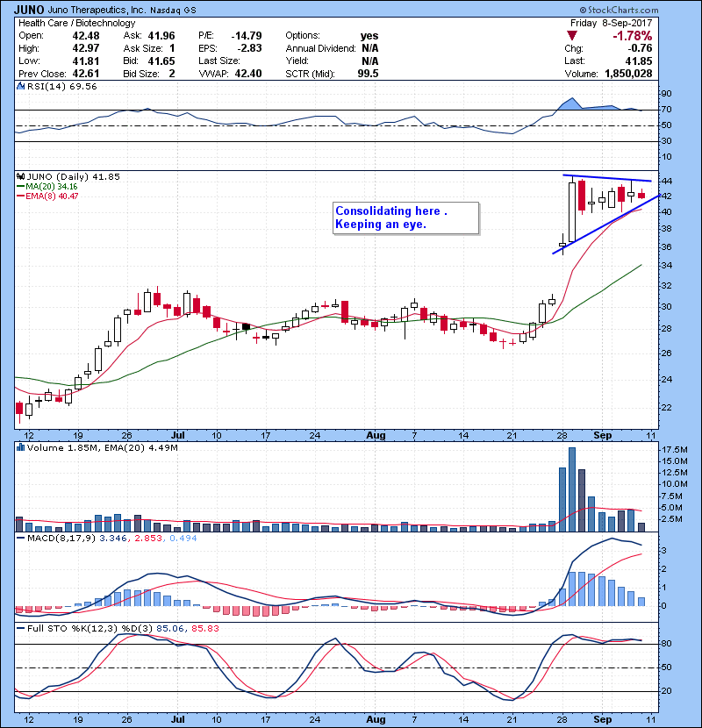Click the 44 label on price axis
This screenshot has width=702, height=728.
click(667, 181)
